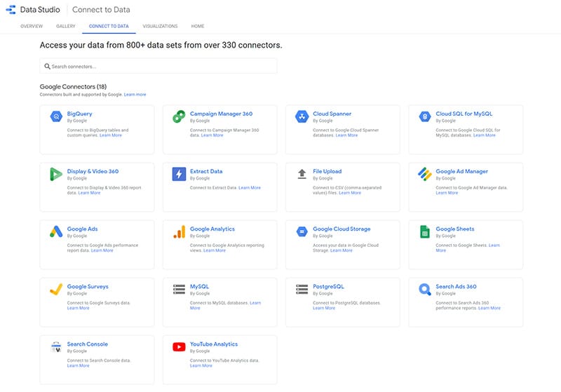
Task: Open Learn More in Search Console card
Action: [x=78, y=365]
